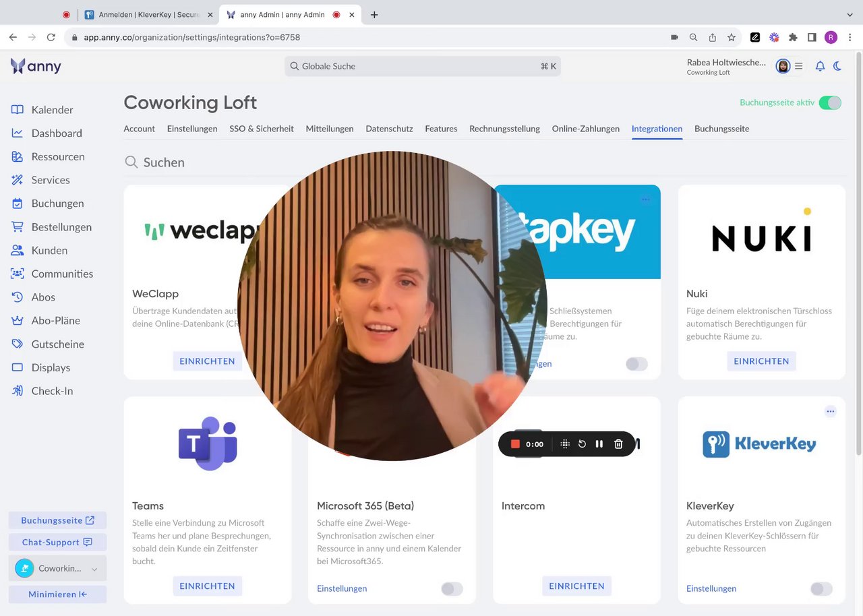Enable the Microsoft 365 integration toggle
The height and width of the screenshot is (616, 863).
tap(452, 589)
